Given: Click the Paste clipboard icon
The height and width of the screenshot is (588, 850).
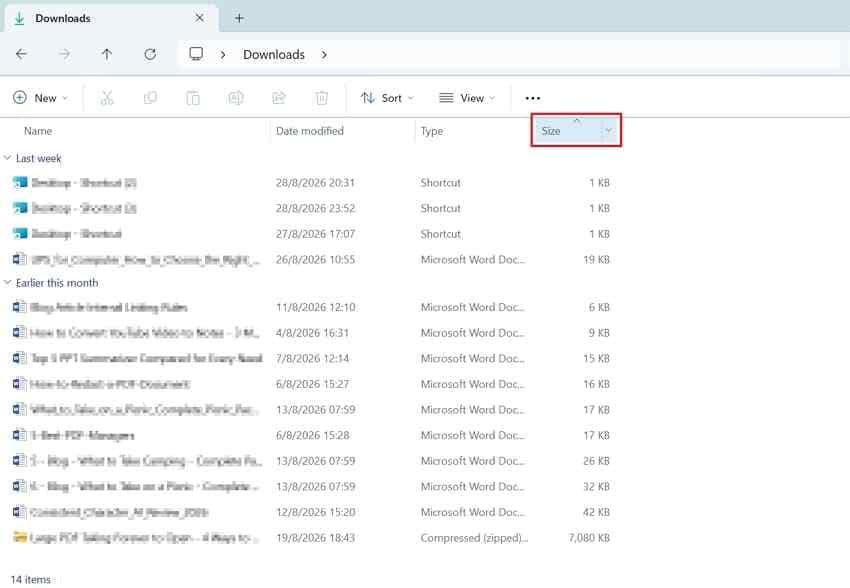Looking at the screenshot, I should coord(193,98).
